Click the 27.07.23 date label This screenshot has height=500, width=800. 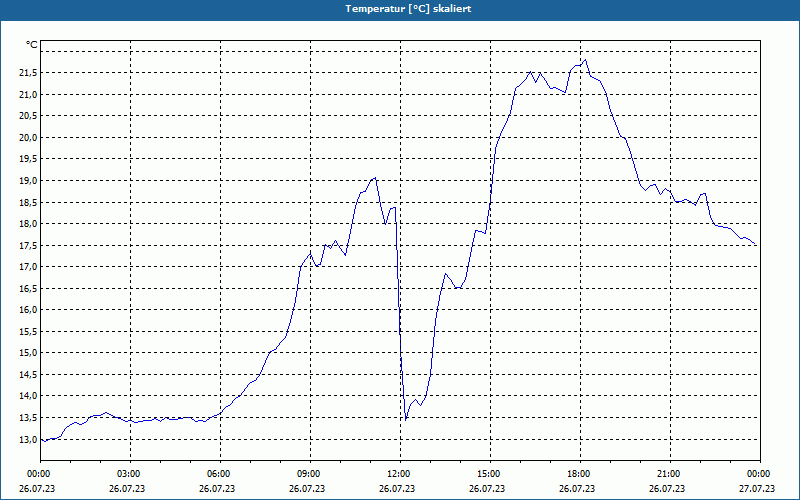(x=757, y=488)
